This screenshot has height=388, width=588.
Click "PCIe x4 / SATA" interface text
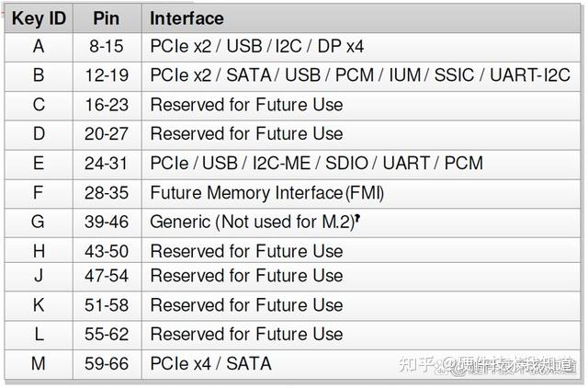[x=210, y=364]
